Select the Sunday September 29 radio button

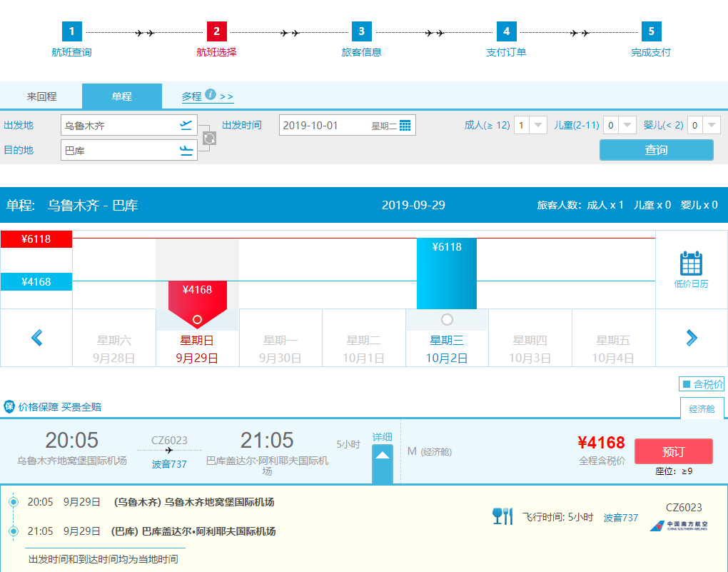click(197, 319)
